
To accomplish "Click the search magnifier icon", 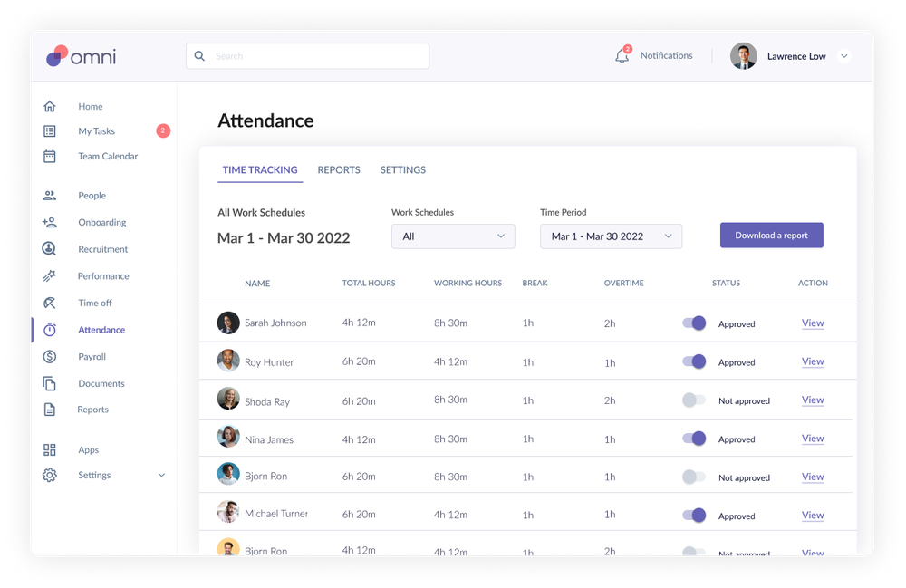I will click(199, 56).
